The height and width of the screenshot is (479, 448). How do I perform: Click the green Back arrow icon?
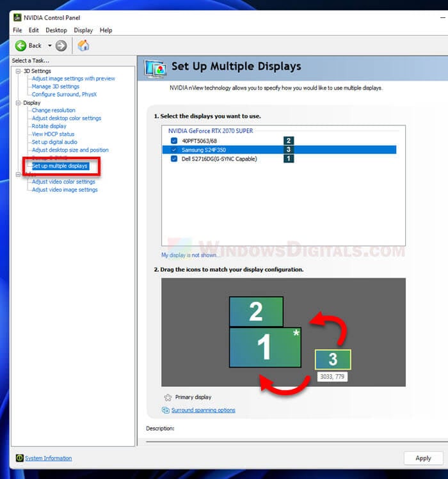(20, 46)
